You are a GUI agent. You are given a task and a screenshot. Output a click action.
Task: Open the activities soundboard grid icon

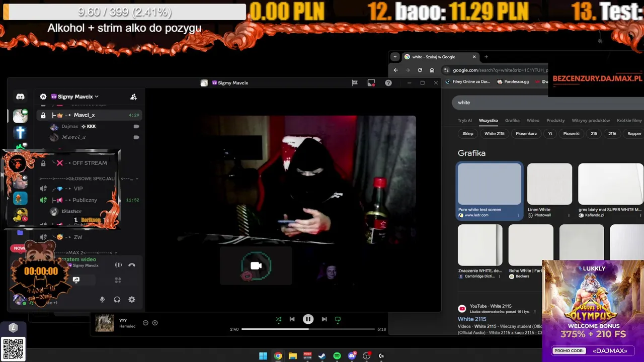click(x=118, y=280)
